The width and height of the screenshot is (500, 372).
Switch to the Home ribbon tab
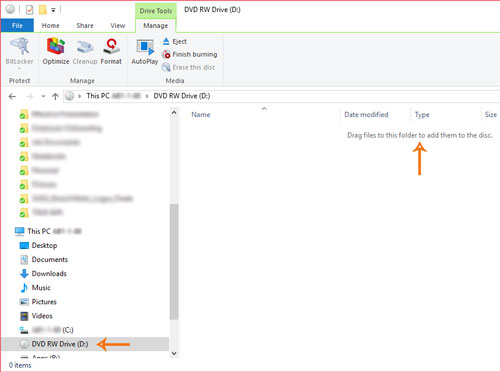50,26
